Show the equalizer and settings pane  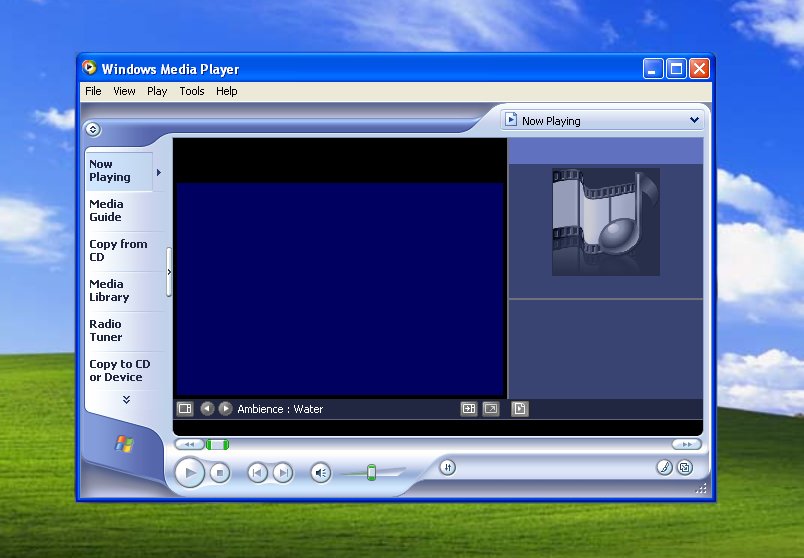[x=185, y=409]
